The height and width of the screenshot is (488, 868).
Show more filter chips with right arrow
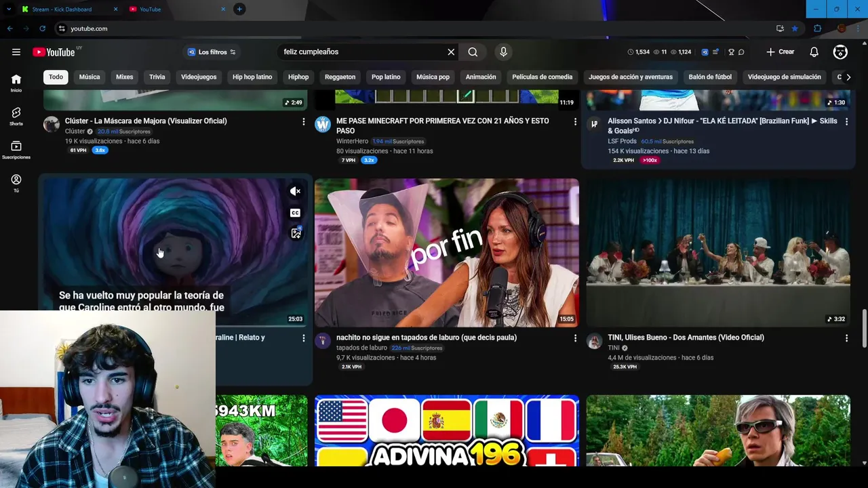click(x=848, y=77)
